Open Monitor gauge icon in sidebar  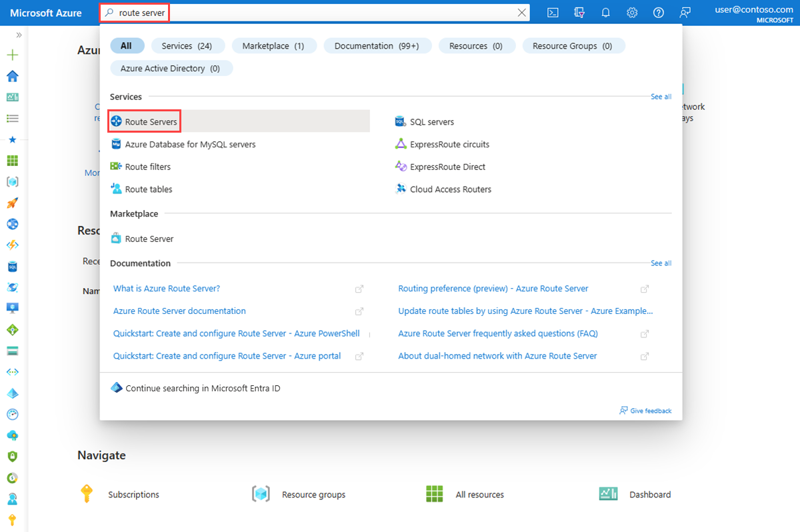tap(12, 414)
